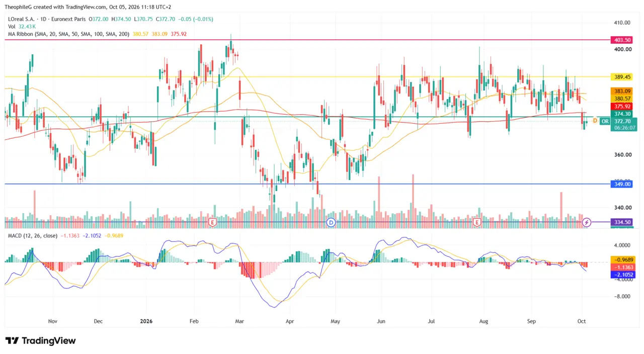Click the purple lightning bolt marker

[x=587, y=222]
